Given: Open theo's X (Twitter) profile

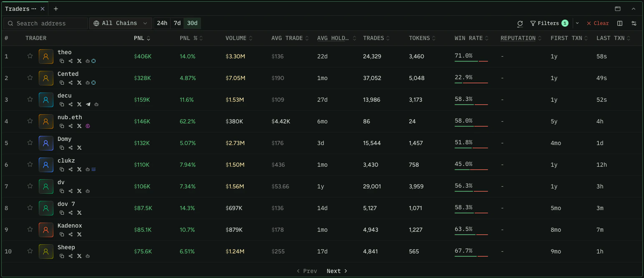Looking at the screenshot, I should pyautogui.click(x=79, y=61).
